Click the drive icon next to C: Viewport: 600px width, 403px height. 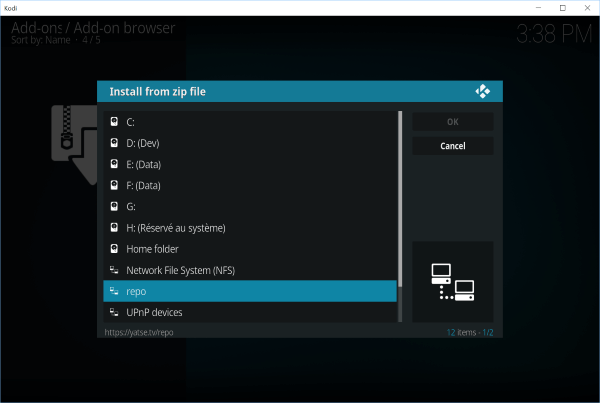coord(114,122)
